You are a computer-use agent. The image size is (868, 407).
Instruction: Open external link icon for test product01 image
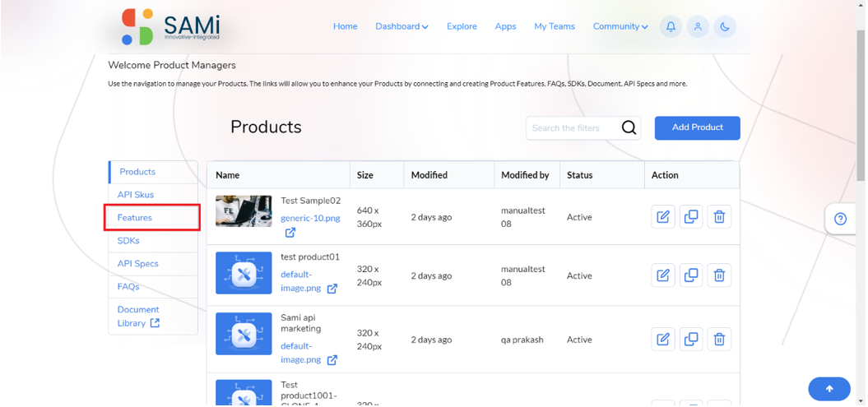332,289
